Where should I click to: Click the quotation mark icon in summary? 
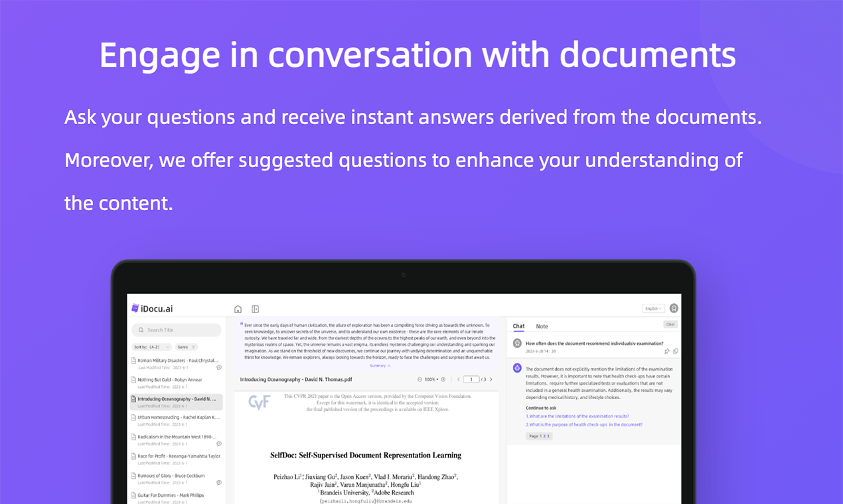point(242,324)
